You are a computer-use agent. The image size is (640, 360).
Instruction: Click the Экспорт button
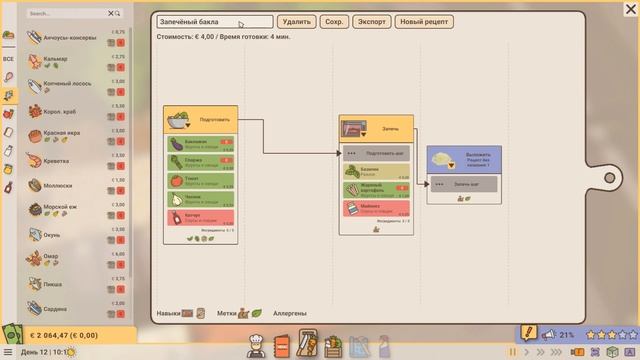372,22
